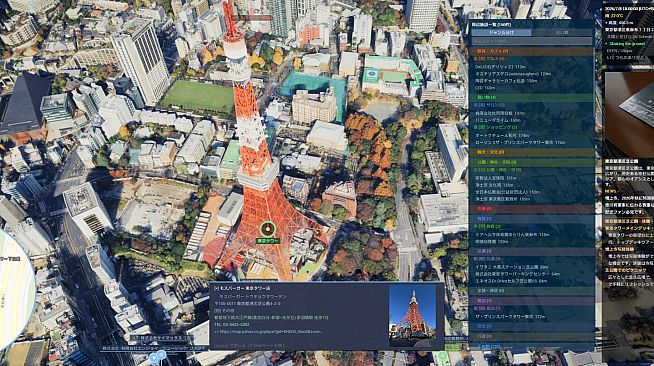
Task: Select the 株式会社東京タワーパーキングセンター entry
Action: (517, 274)
